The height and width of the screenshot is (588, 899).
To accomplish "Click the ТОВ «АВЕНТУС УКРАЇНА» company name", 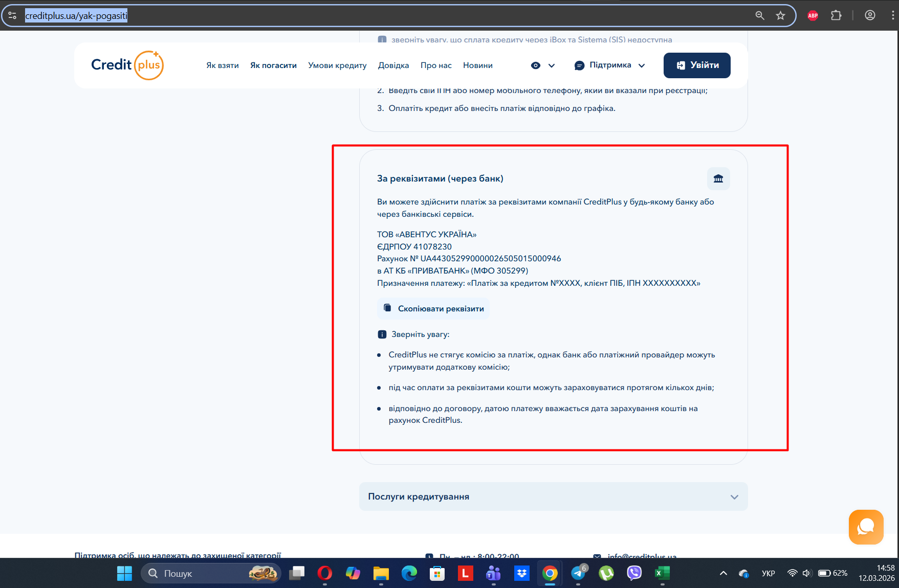I will [427, 234].
